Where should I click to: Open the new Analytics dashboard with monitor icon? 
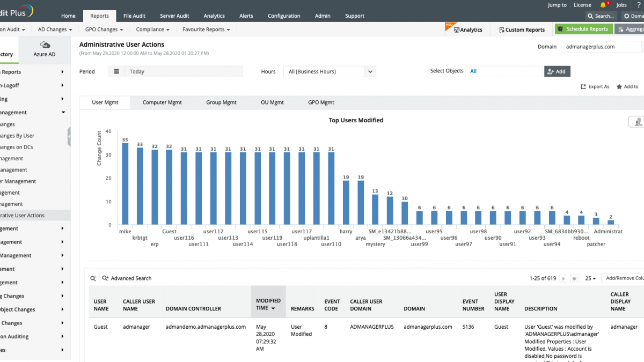pyautogui.click(x=467, y=29)
